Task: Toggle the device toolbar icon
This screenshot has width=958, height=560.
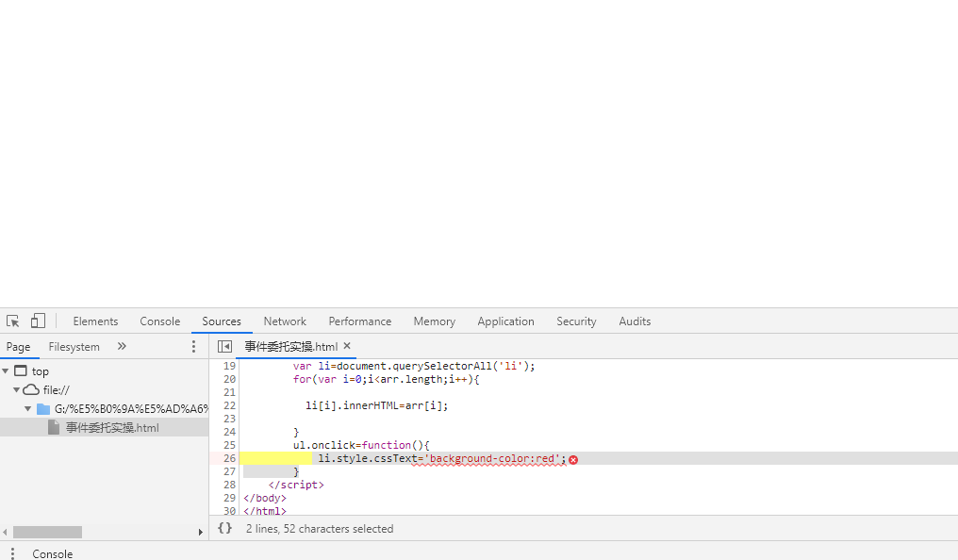Action: coord(38,321)
